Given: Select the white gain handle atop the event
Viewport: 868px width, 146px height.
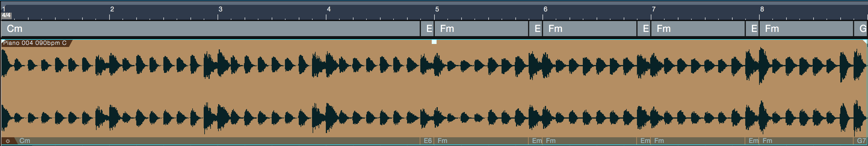Looking at the screenshot, I should pos(434,42).
